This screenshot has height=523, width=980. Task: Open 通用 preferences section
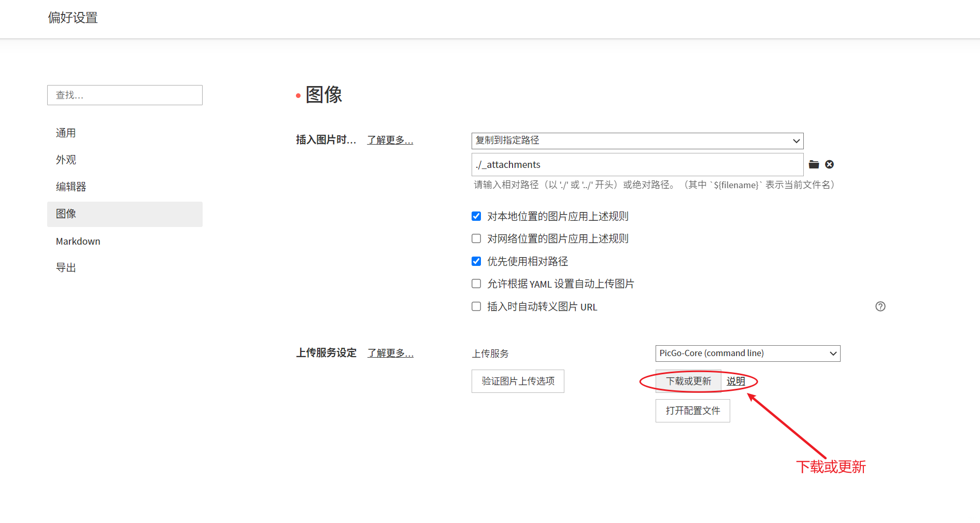point(125,133)
